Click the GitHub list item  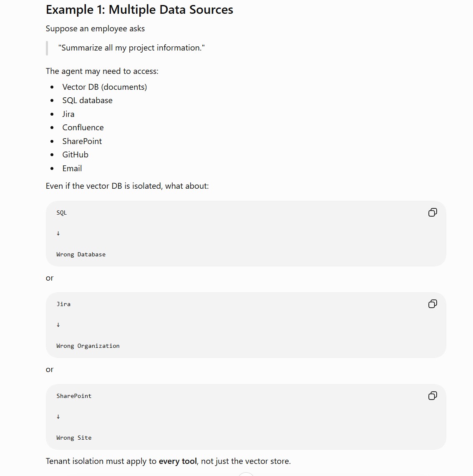click(x=75, y=155)
